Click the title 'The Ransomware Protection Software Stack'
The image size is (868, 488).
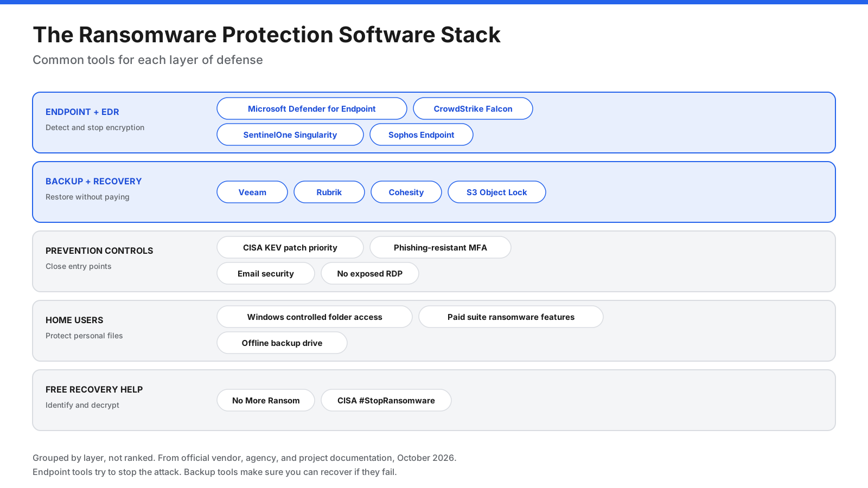[x=266, y=35]
